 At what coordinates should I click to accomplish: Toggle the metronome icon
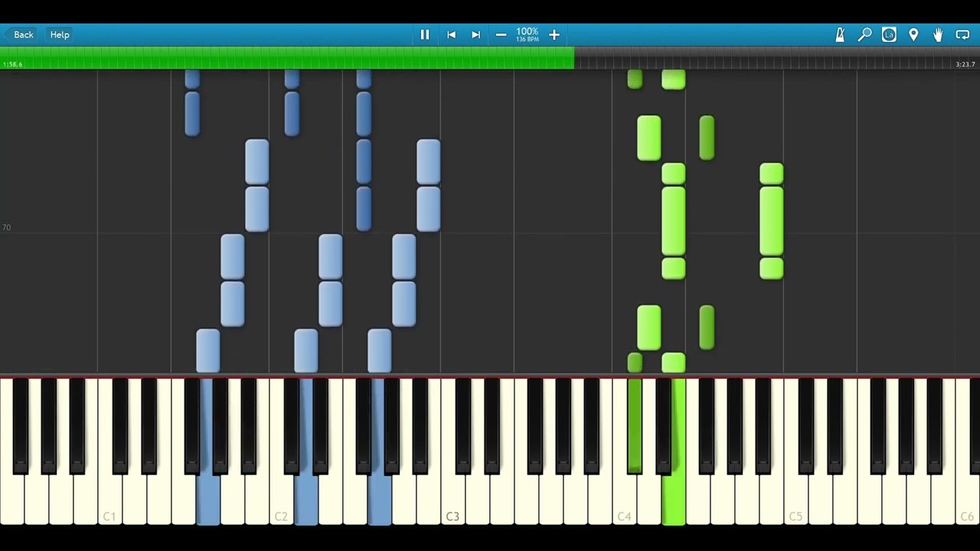(840, 34)
